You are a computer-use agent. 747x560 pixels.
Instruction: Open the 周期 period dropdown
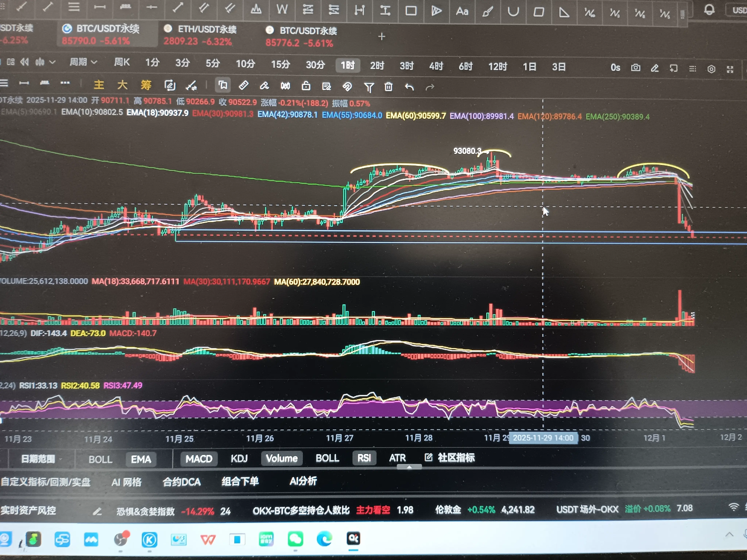coord(83,62)
